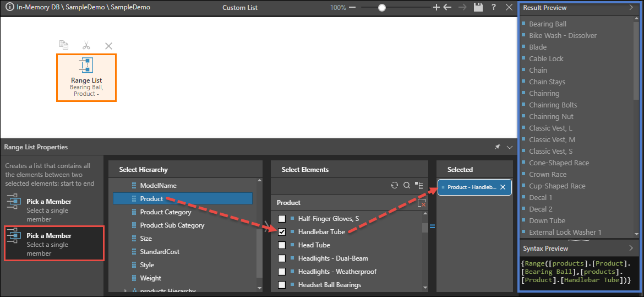The height and width of the screenshot is (297, 644).
Task: Open search in the Select Elements panel
Action: click(x=406, y=186)
